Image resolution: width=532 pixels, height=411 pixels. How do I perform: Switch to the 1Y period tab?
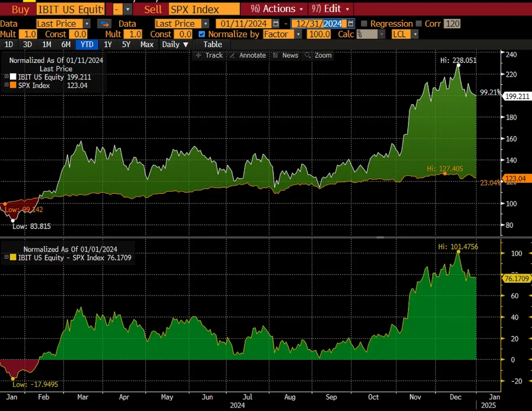tap(108, 45)
